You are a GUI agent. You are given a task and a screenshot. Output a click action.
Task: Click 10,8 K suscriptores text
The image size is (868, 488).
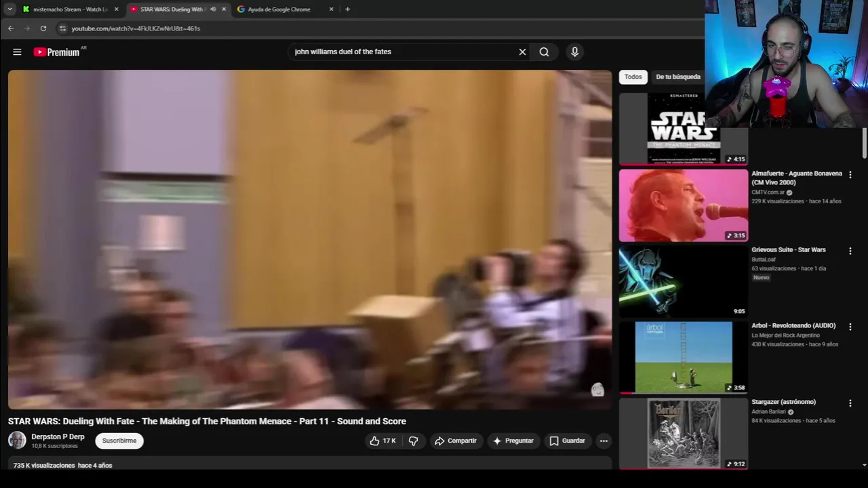click(54, 446)
